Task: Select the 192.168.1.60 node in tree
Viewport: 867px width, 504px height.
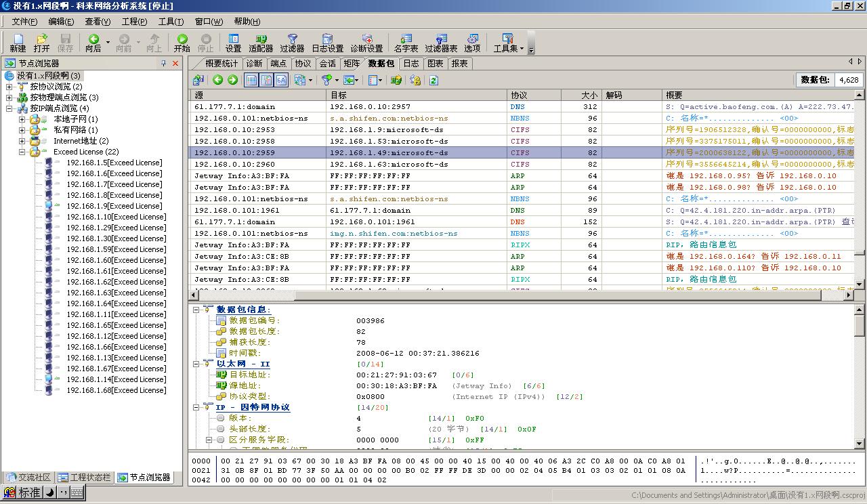Action: pyautogui.click(x=115, y=260)
